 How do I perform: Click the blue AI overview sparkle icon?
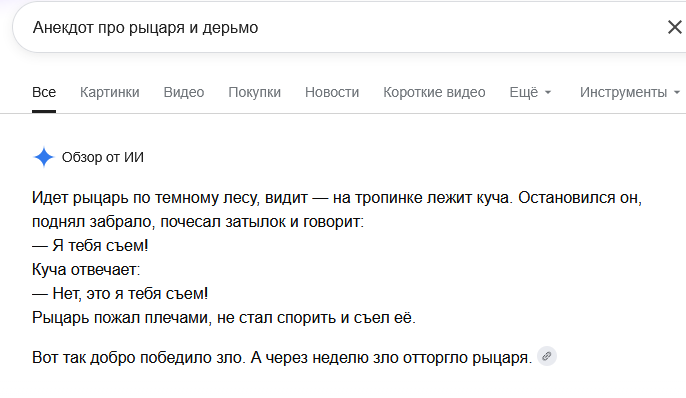43,157
